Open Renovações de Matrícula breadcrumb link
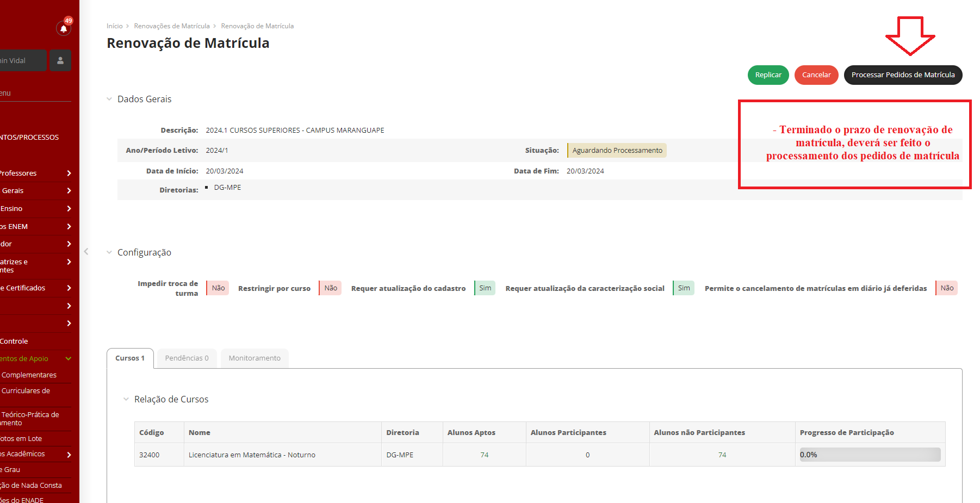The image size is (980, 503). [x=172, y=26]
